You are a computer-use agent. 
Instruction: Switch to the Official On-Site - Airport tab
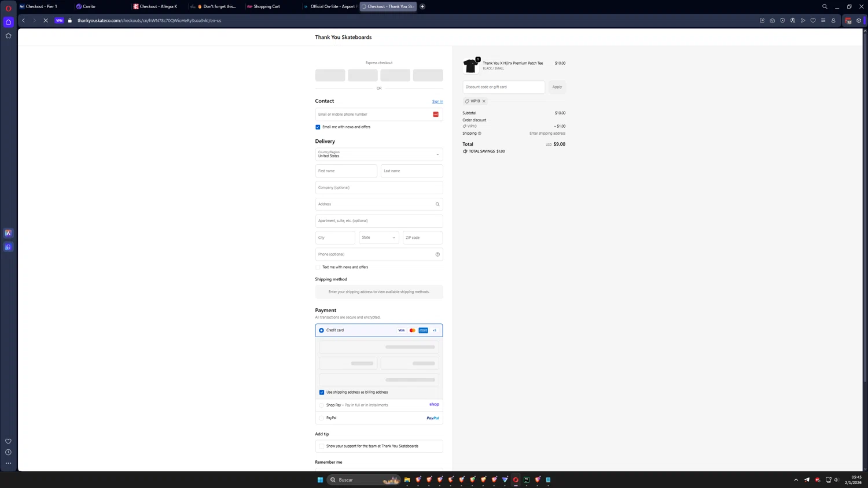pos(330,6)
